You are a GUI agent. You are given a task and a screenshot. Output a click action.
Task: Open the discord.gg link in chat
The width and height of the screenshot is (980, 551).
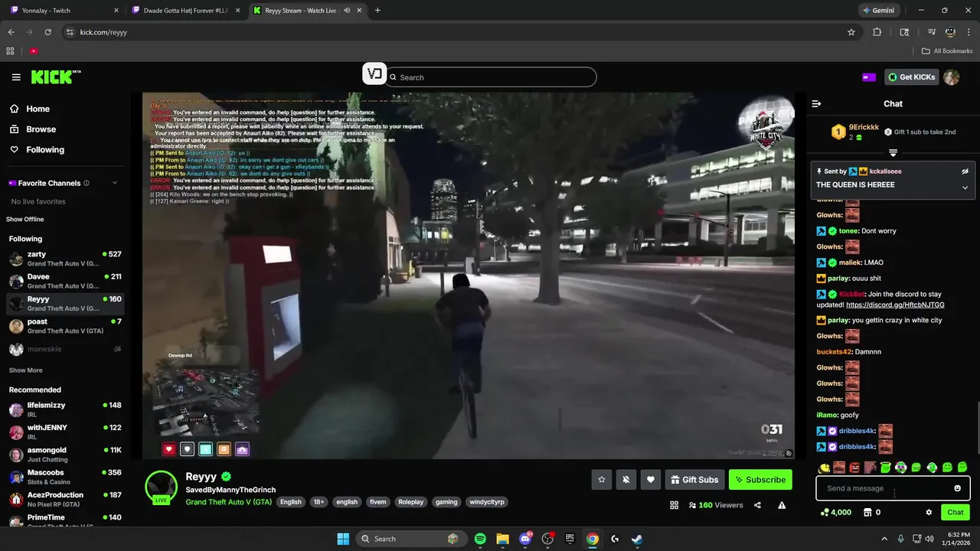(x=895, y=305)
